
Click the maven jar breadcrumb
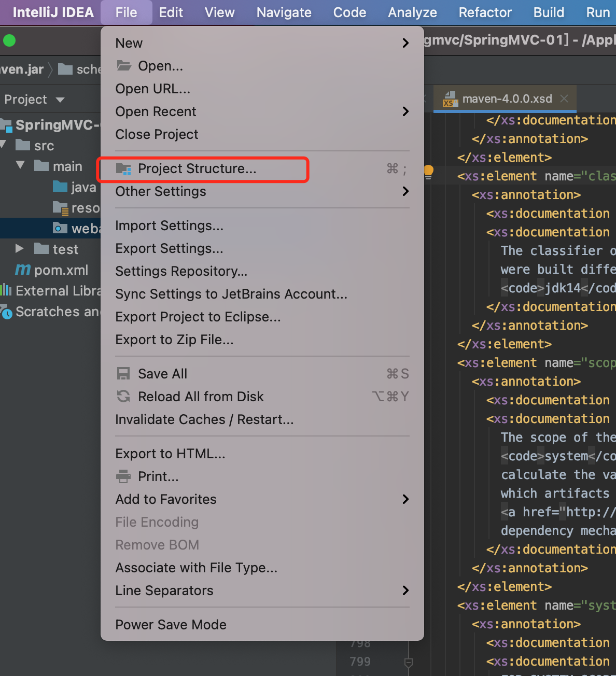pyautogui.click(x=22, y=69)
